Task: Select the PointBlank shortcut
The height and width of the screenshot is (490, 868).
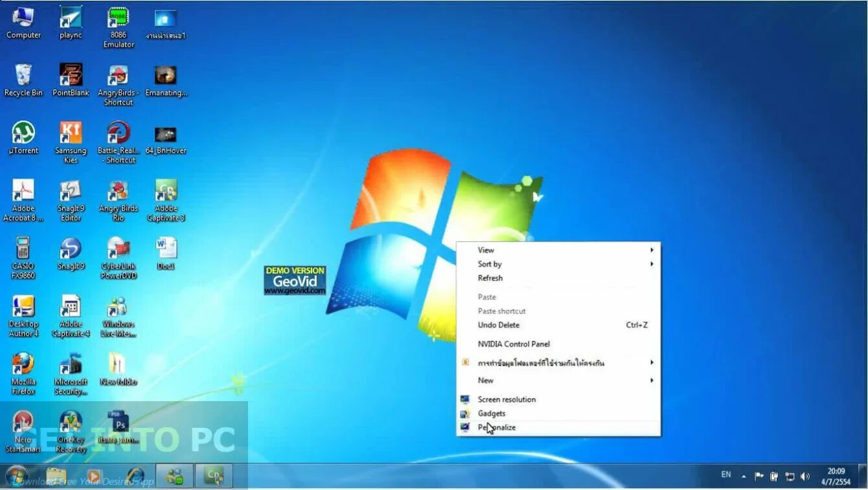Action: [71, 80]
